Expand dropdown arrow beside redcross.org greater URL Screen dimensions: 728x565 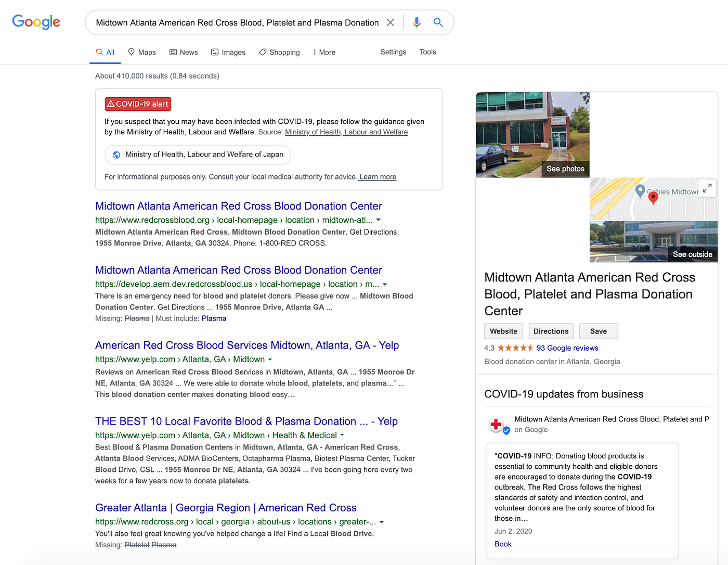[x=382, y=522]
